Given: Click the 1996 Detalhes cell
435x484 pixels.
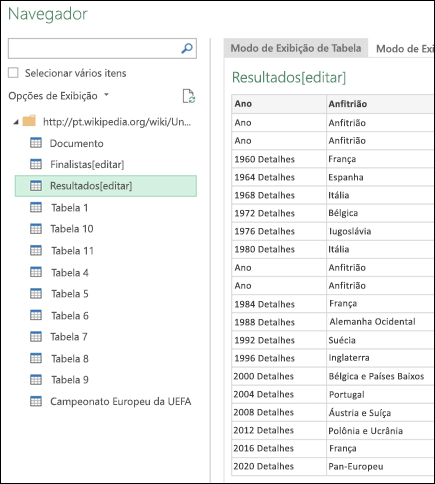Looking at the screenshot, I should point(279,358).
